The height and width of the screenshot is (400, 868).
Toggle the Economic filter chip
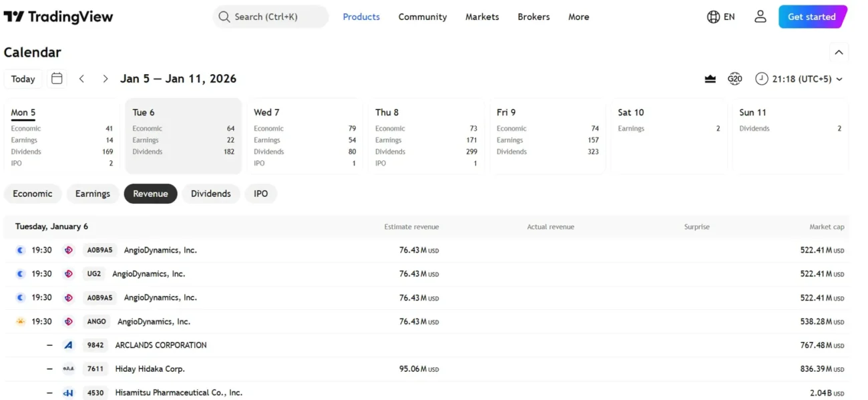click(33, 194)
